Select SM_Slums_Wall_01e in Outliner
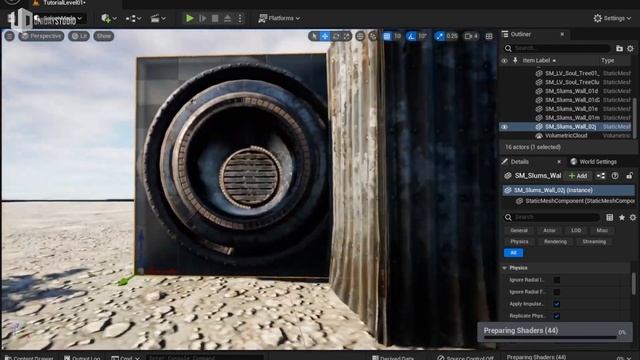 pyautogui.click(x=571, y=109)
